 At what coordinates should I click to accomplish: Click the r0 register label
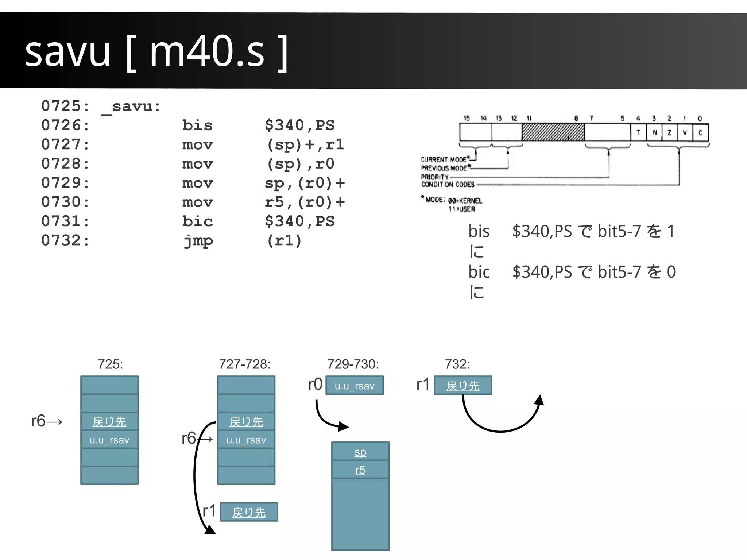pyautogui.click(x=315, y=384)
